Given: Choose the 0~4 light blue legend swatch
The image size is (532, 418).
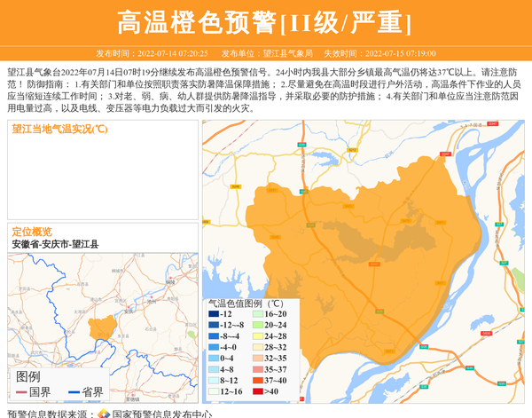Looking at the screenshot, I should tap(213, 359).
